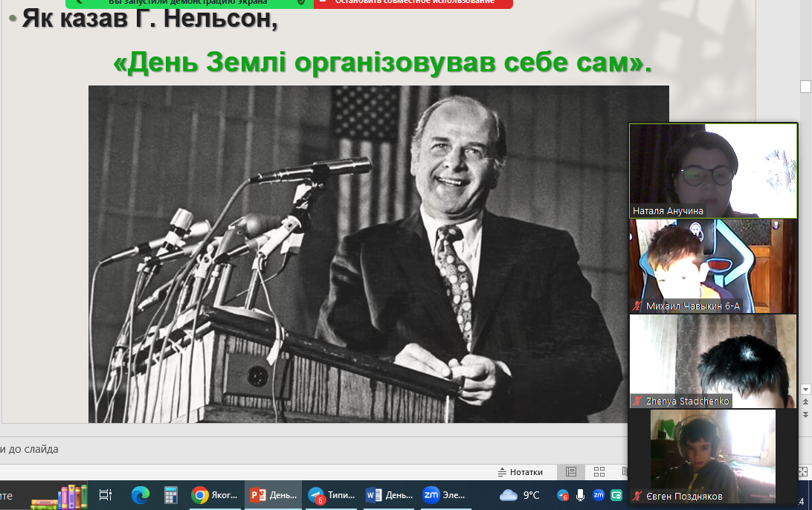The height and width of the screenshot is (510, 812).
Task: Open Calculator from taskbar
Action: click(170, 495)
